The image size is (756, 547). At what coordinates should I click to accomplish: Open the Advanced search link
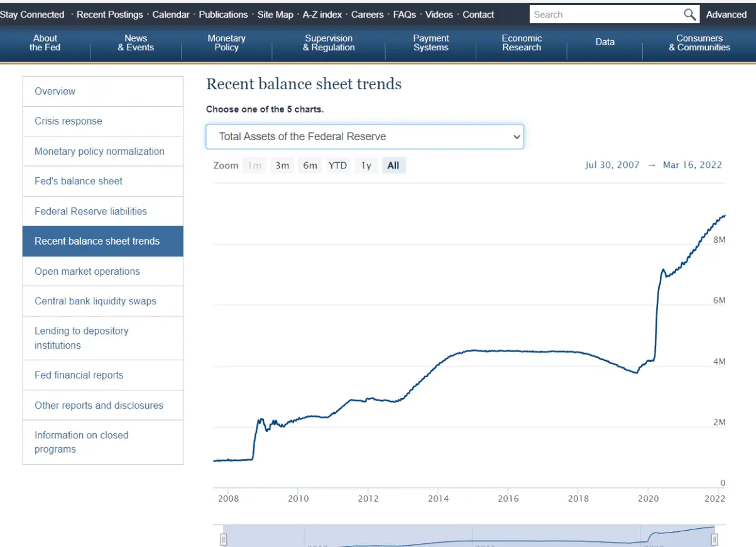pos(726,14)
